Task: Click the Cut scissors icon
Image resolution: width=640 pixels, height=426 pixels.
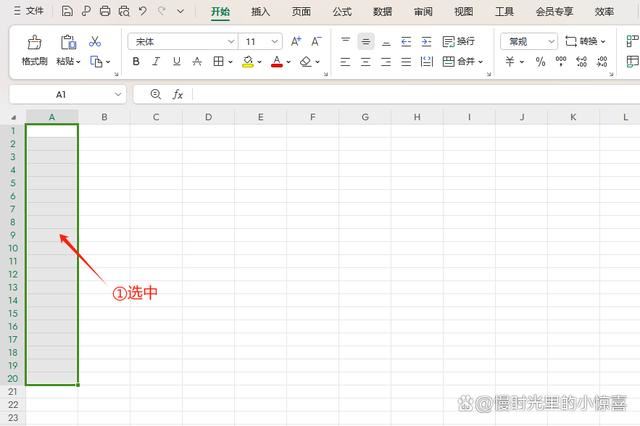Action: click(95, 41)
